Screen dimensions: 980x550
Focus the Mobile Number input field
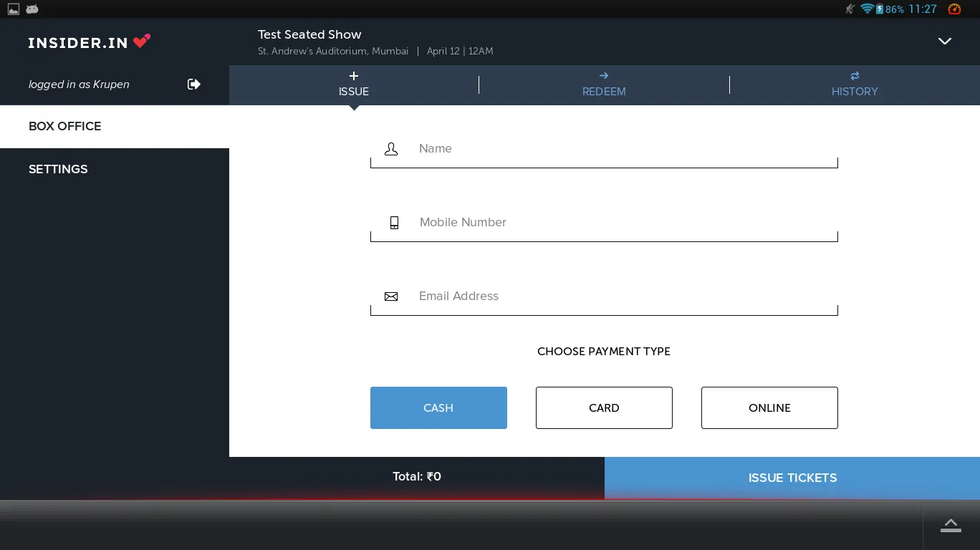[x=616, y=223]
